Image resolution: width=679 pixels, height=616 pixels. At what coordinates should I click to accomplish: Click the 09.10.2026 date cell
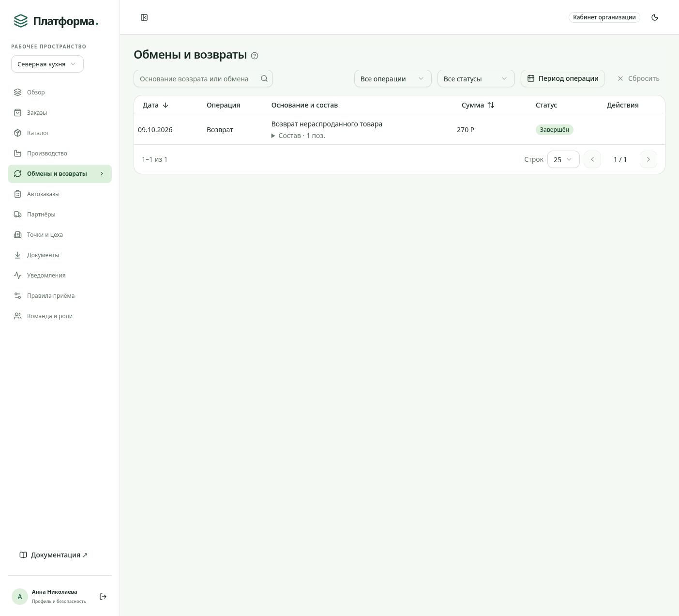[x=155, y=130]
